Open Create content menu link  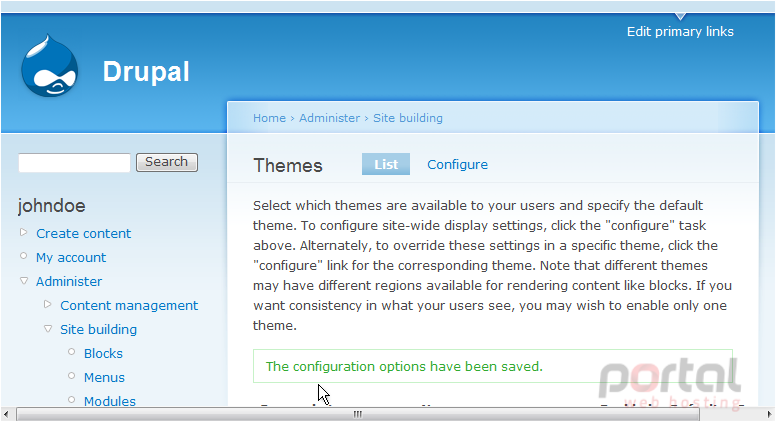[84, 234]
